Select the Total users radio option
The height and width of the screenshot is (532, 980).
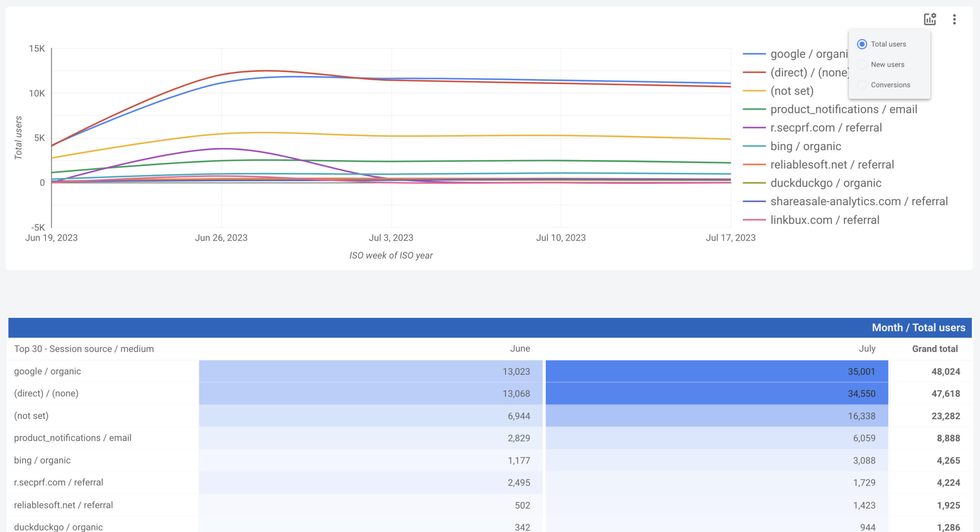click(x=862, y=44)
